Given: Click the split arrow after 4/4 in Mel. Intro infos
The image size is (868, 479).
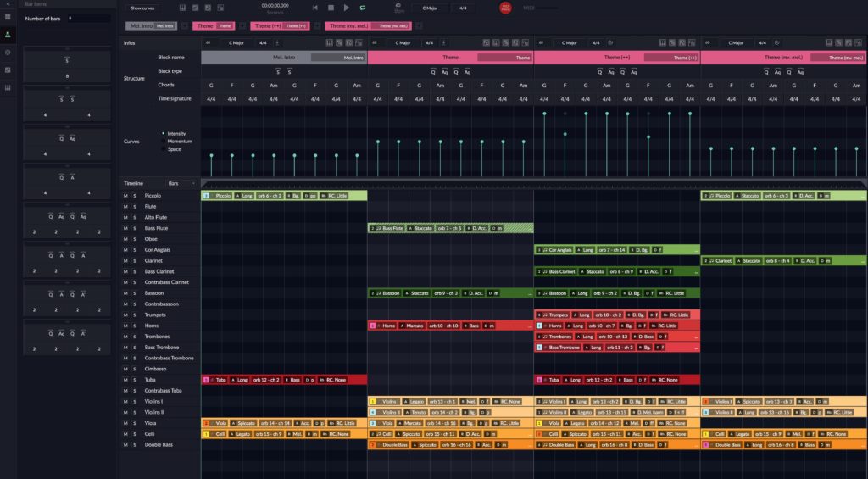Looking at the screenshot, I should [x=277, y=42].
